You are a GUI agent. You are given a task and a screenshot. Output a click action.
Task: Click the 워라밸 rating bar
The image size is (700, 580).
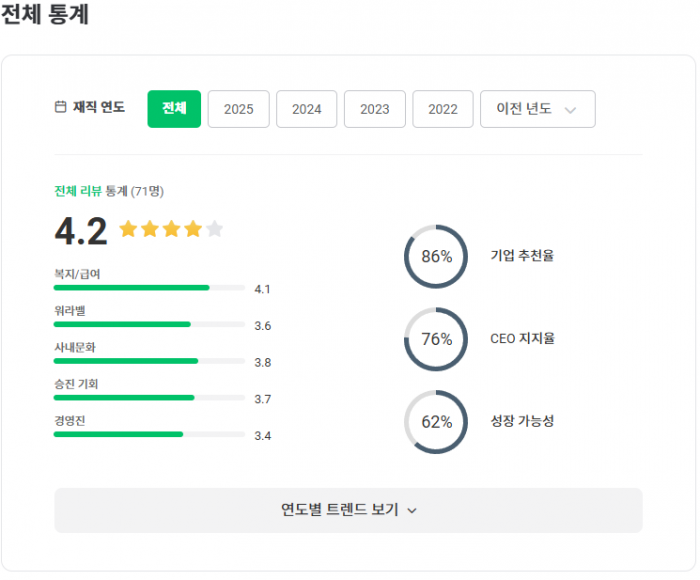click(x=149, y=324)
